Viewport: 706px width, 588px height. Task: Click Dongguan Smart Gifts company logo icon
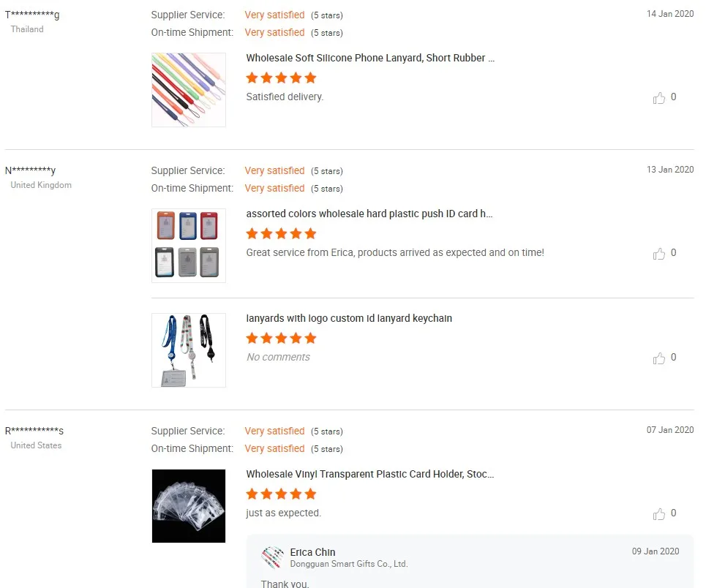[272, 557]
